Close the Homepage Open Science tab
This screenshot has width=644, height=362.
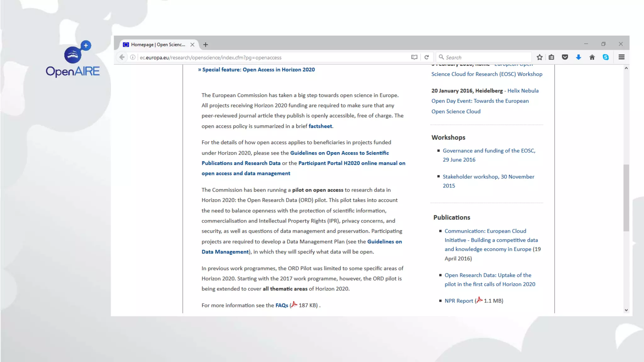(192, 45)
